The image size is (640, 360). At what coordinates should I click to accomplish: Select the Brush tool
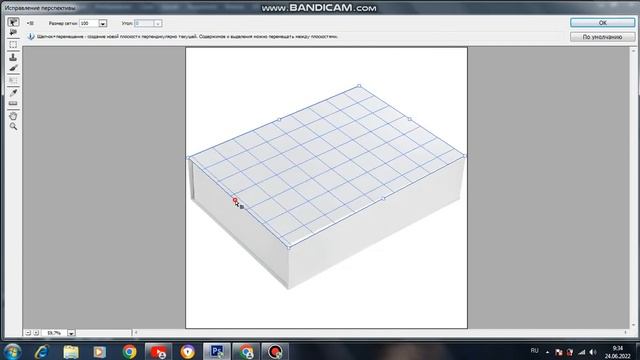pos(13,68)
